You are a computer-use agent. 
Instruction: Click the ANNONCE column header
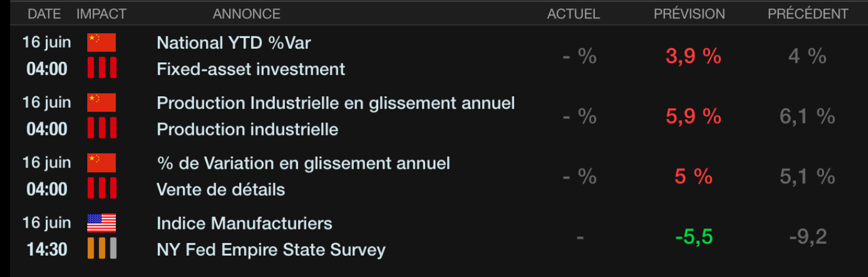click(246, 14)
